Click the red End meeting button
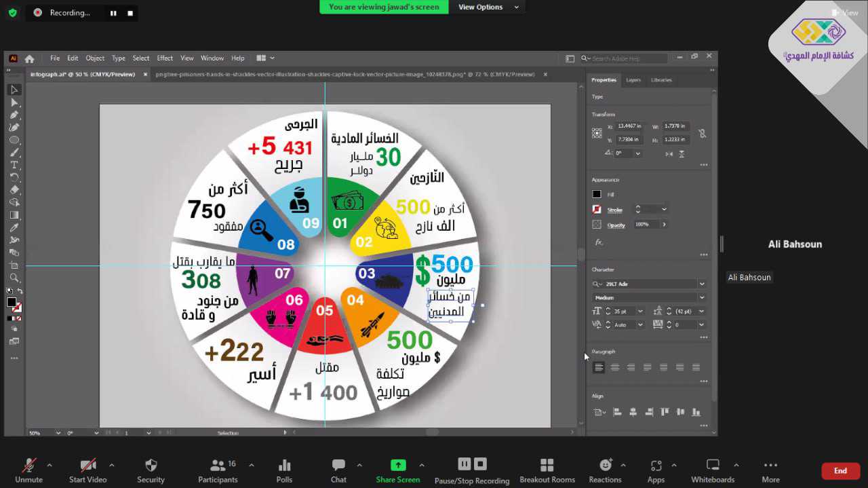 pyautogui.click(x=840, y=470)
